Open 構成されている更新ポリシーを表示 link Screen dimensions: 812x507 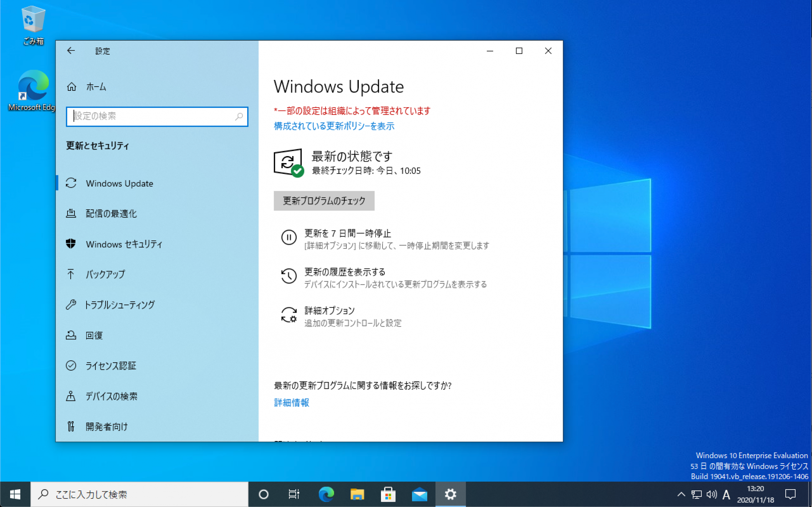(334, 126)
